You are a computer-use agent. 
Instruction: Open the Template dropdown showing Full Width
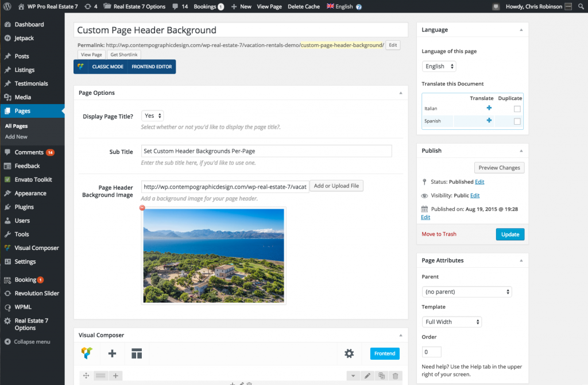pyautogui.click(x=452, y=321)
